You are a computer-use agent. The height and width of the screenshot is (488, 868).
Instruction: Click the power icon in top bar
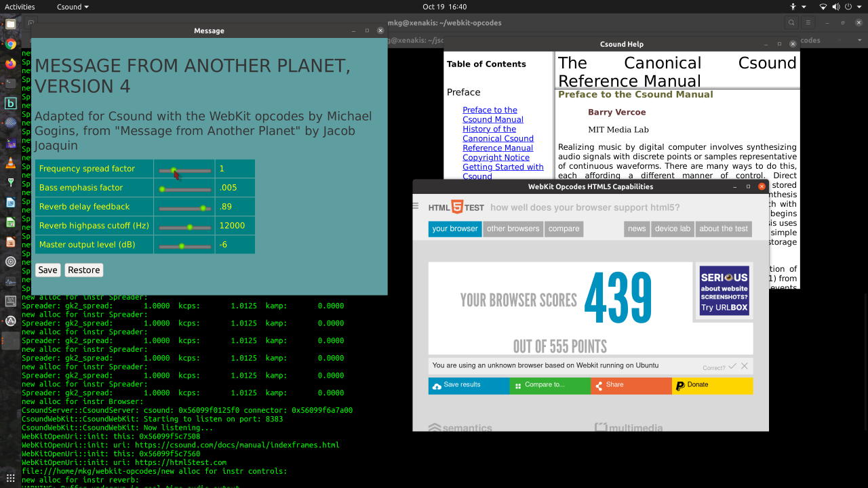click(x=850, y=7)
